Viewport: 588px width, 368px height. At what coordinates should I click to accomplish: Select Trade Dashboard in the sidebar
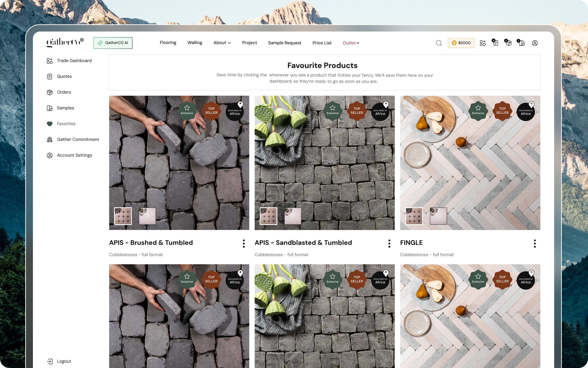(74, 61)
